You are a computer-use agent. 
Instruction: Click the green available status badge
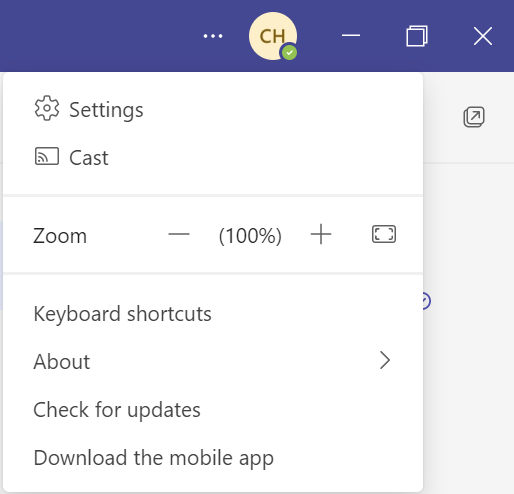289,52
